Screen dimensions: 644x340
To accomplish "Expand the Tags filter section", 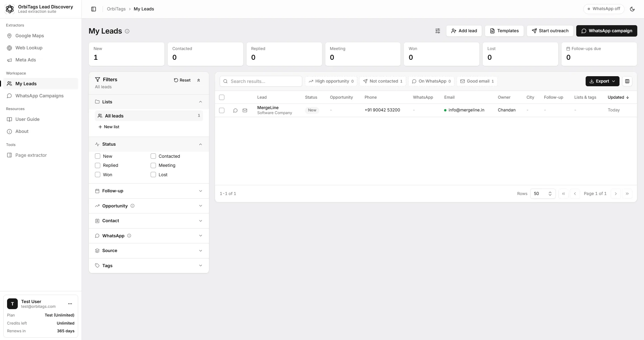I will (149, 265).
